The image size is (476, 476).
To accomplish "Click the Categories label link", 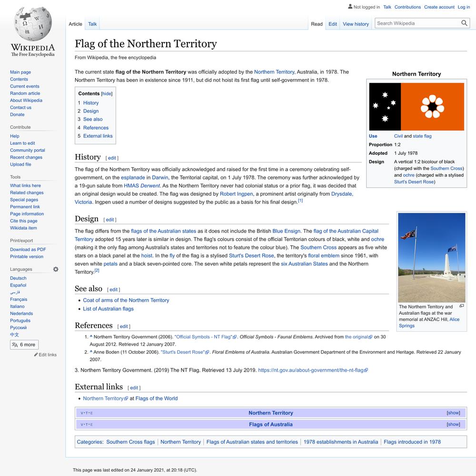I will 89,442.
